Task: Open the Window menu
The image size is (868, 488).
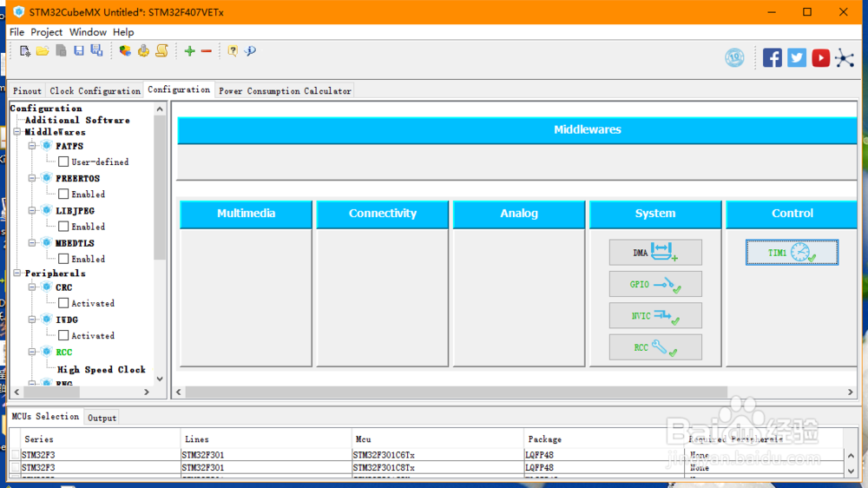Action: click(88, 32)
